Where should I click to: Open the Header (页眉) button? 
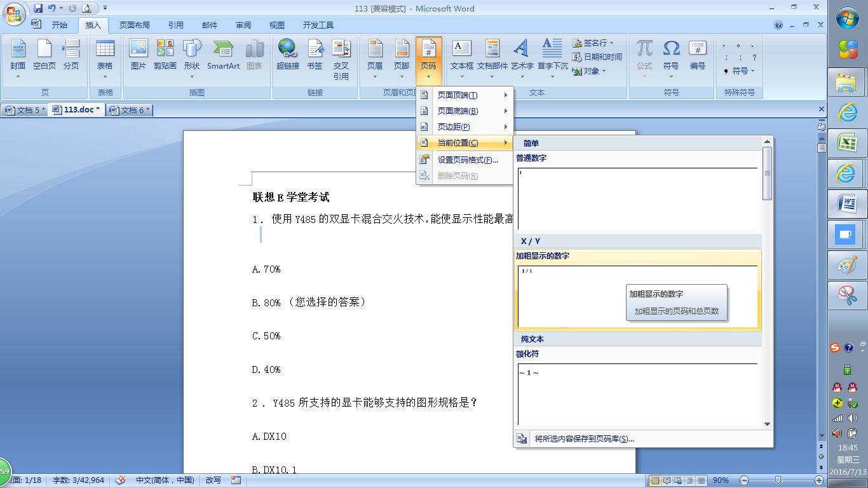pos(375,58)
